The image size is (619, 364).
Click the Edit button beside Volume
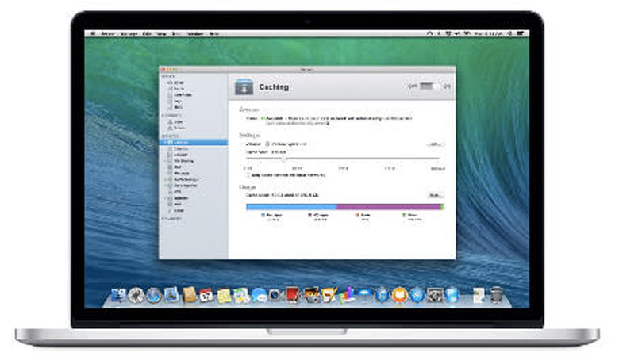[x=436, y=144]
